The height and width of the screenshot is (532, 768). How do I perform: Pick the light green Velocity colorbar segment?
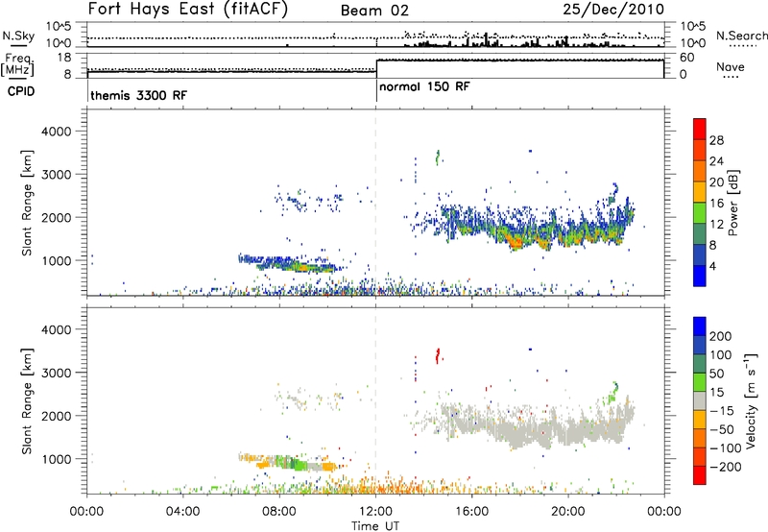(700, 381)
